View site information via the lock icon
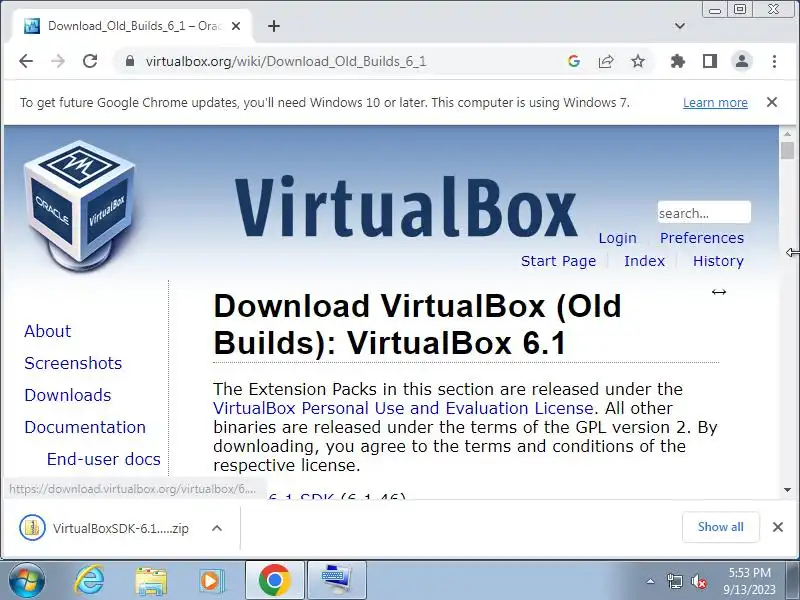The image size is (800, 600). 130,61
